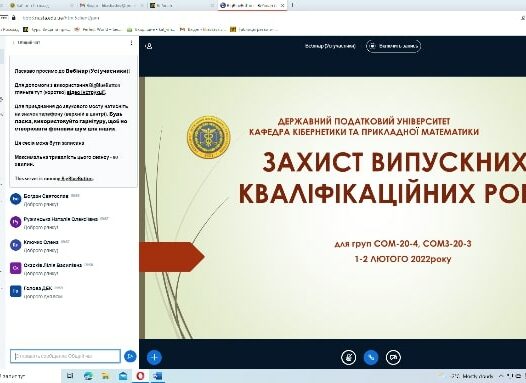
Task: Click the blue leave audio phone button
Action: point(371,357)
